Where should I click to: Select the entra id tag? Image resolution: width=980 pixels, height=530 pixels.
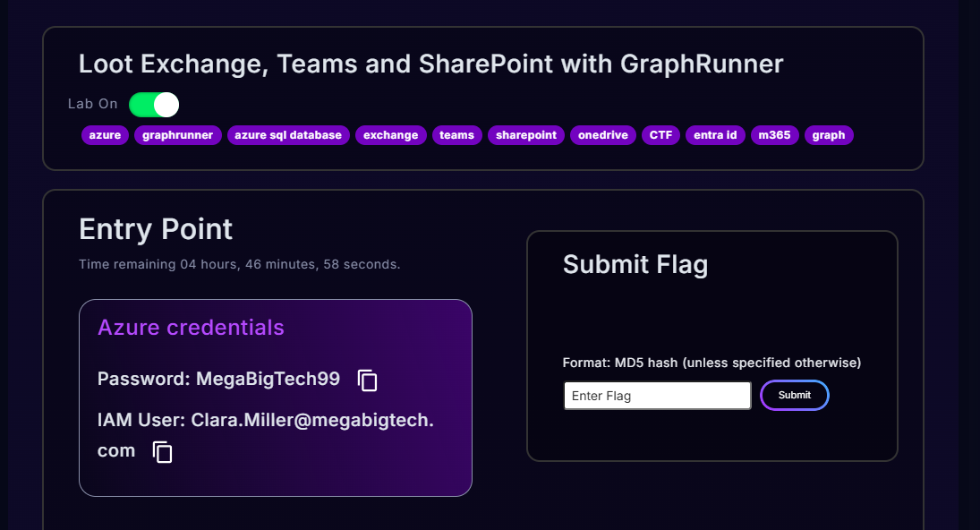pyautogui.click(x=715, y=135)
